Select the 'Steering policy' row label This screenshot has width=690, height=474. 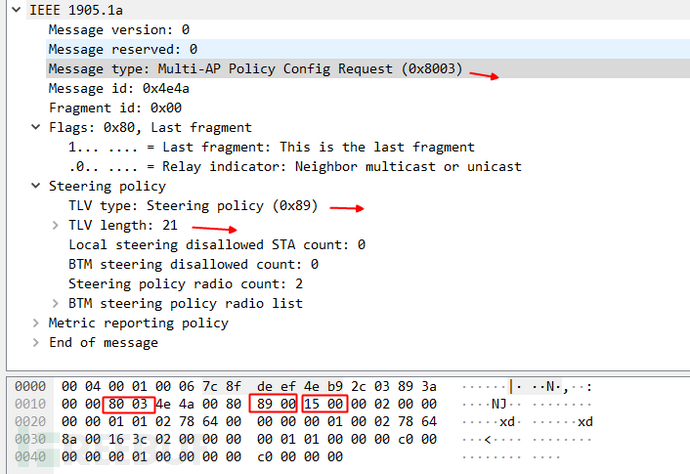[107, 186]
